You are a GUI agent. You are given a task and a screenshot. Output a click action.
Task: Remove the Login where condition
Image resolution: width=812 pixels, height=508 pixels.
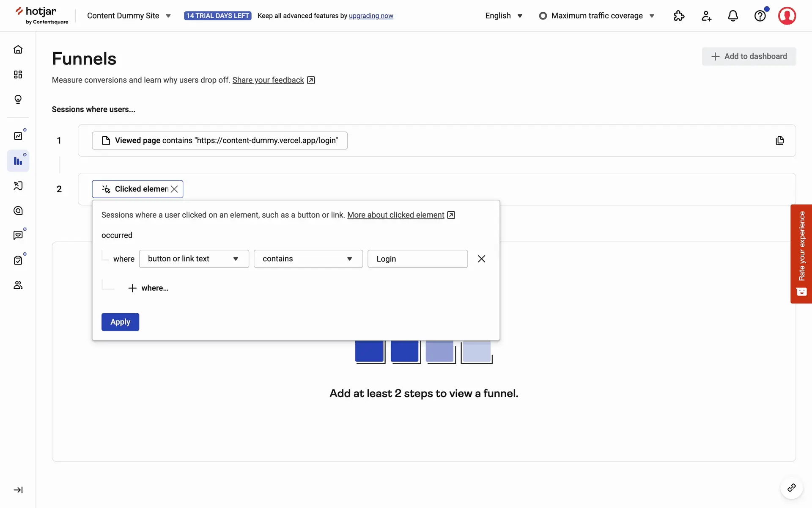pos(481,259)
